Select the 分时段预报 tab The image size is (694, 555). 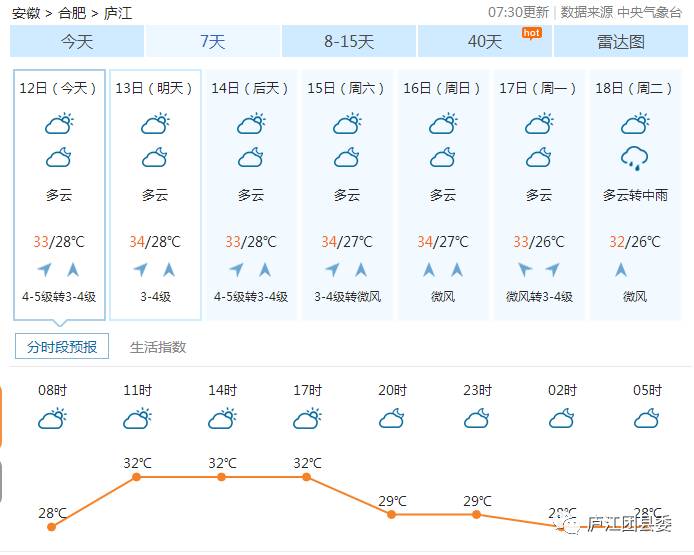[62, 346]
